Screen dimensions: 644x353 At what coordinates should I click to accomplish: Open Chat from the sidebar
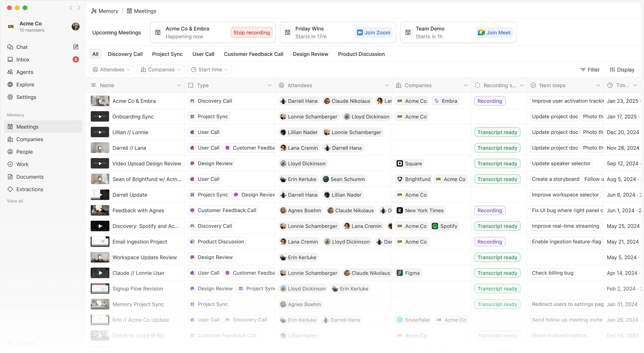(x=22, y=47)
